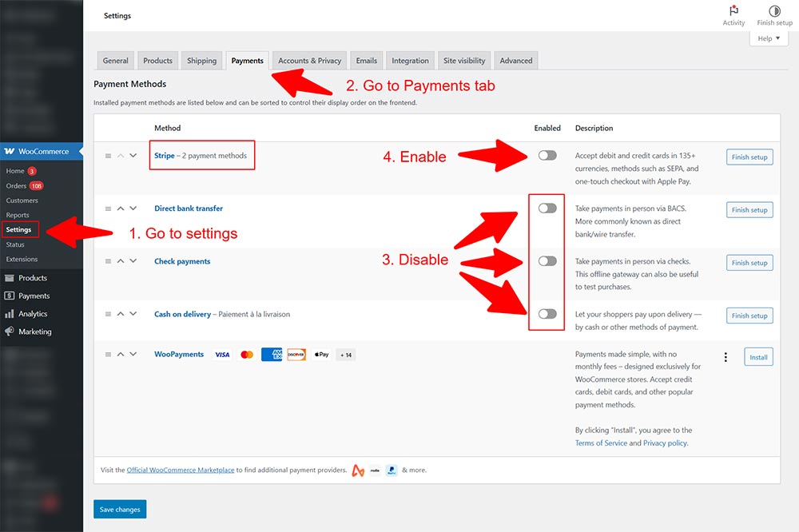Click the WooCommerce logo in sidebar
This screenshot has height=532, width=799.
point(9,151)
